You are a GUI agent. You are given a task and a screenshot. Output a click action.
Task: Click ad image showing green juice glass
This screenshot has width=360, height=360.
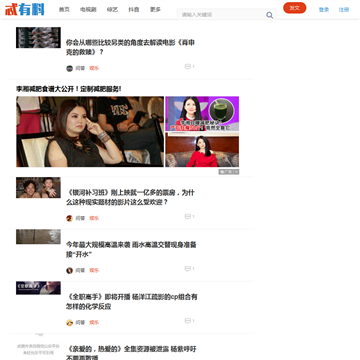click(202, 114)
